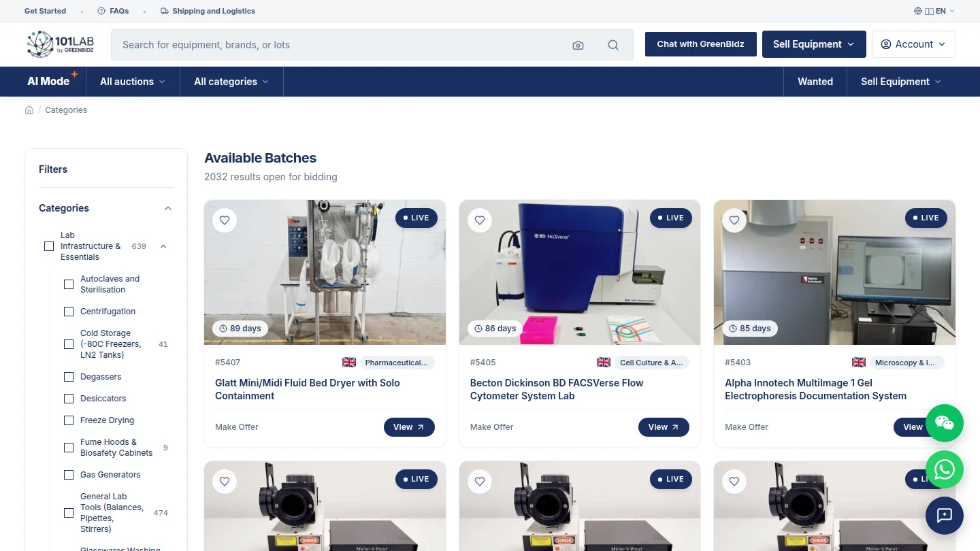Favorite the first laser listing in second row
The height and width of the screenshot is (551, 980).
coord(225,482)
